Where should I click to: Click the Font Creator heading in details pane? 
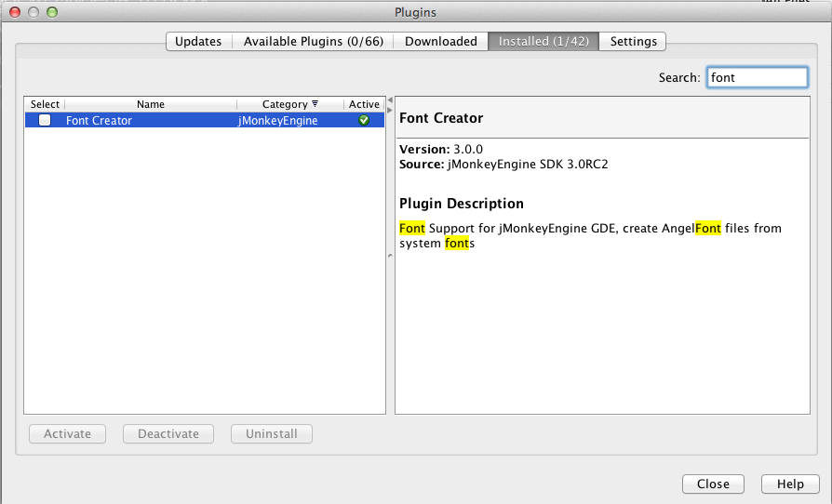(441, 118)
